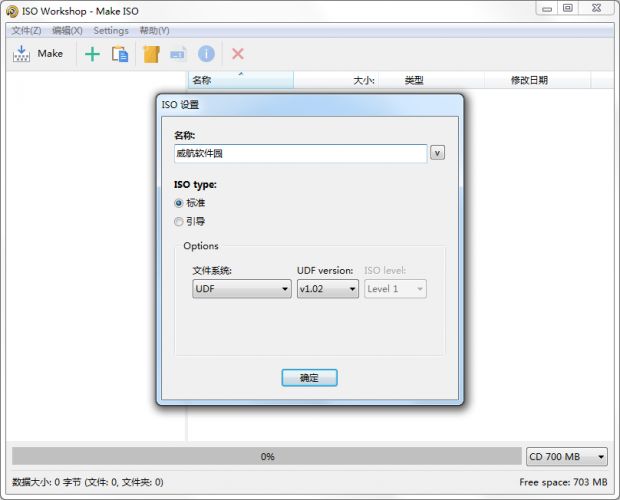Click the blue info properties icon

click(206, 54)
